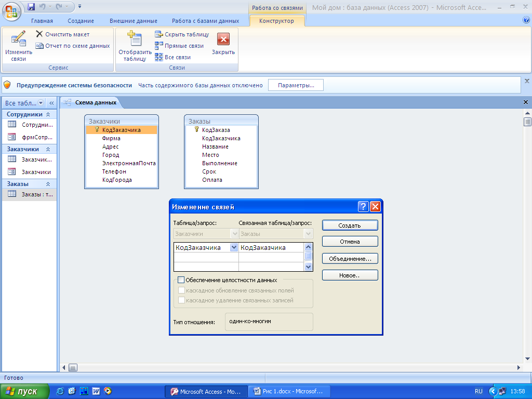Enable Обеспечение целостности данных checkbox
This screenshot has height=399, width=532.
181,280
